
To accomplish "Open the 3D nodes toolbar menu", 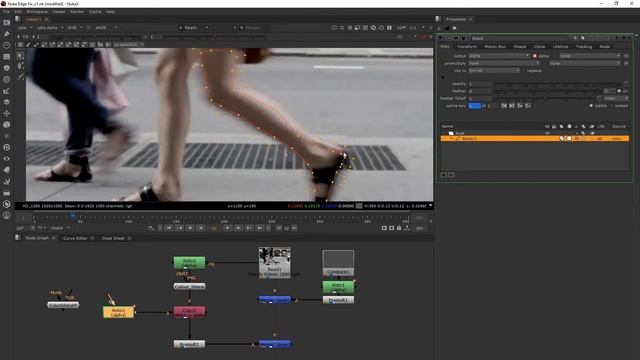I will [x=7, y=124].
